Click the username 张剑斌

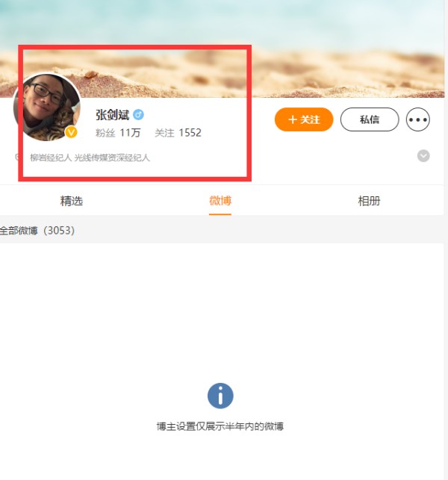pyautogui.click(x=112, y=115)
